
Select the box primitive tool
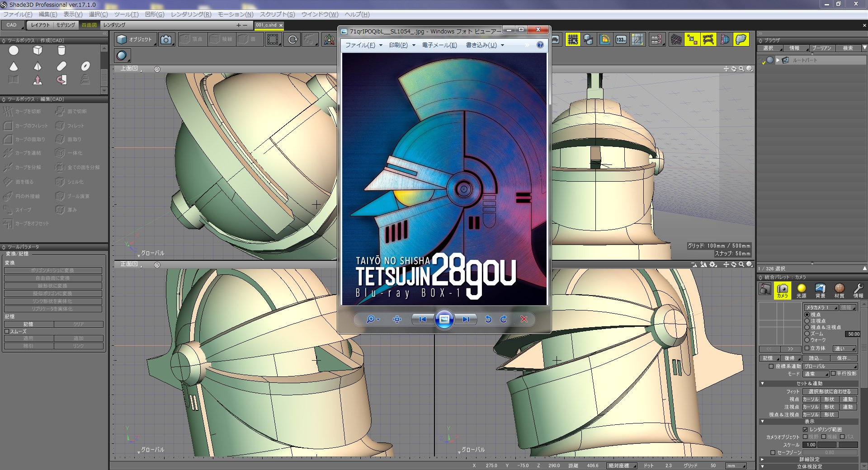[x=38, y=51]
